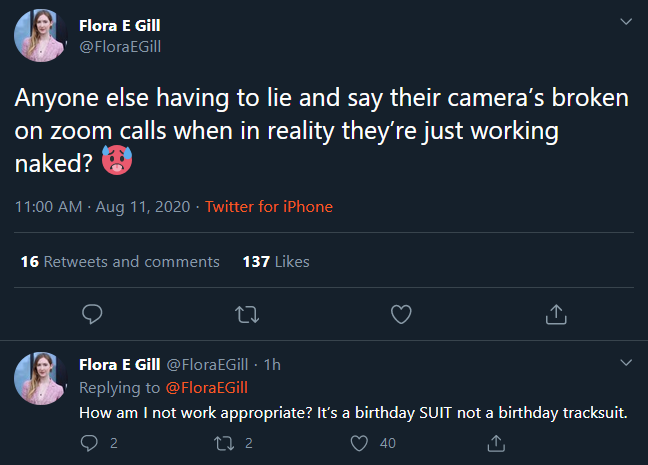Open the Twitter for iPhone source link
The image size is (648, 465).
tap(268, 207)
